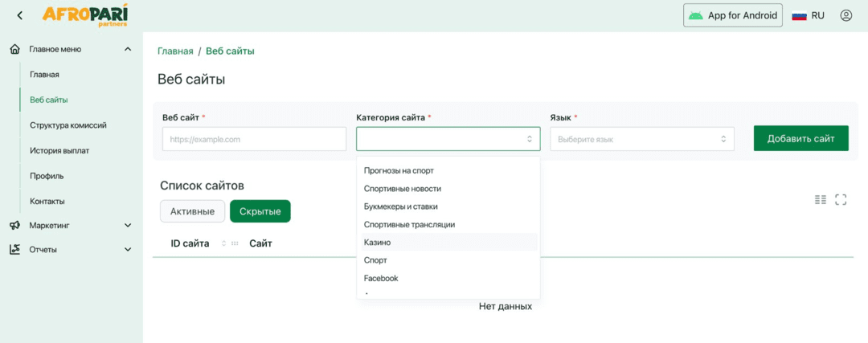Click Веб сайты breadcrumb link

(231, 51)
